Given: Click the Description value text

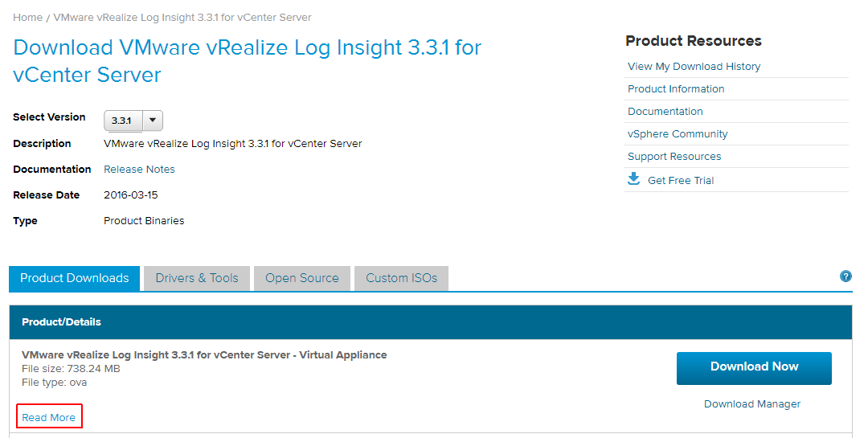Looking at the screenshot, I should tap(232, 143).
